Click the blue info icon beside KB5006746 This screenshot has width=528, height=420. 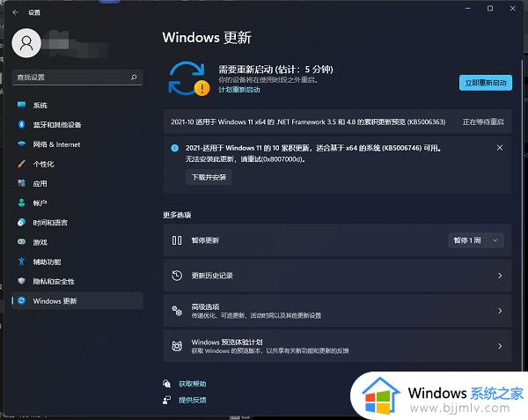pyautogui.click(x=174, y=148)
